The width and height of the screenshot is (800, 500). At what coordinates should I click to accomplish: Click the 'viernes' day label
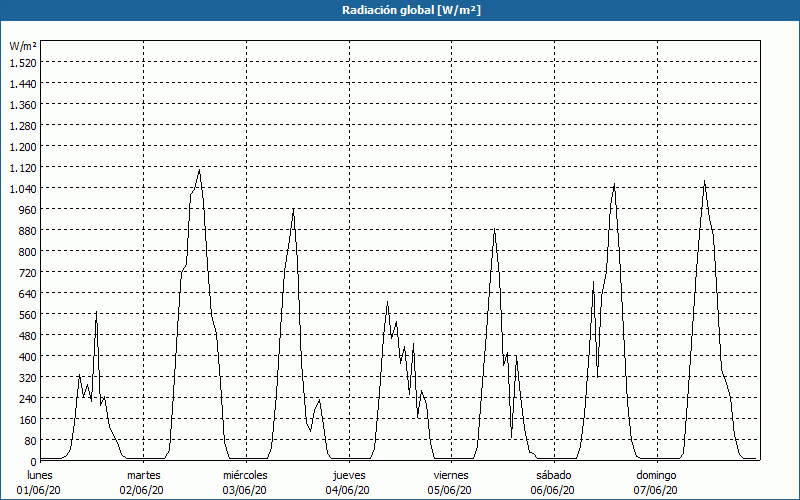coord(451,476)
